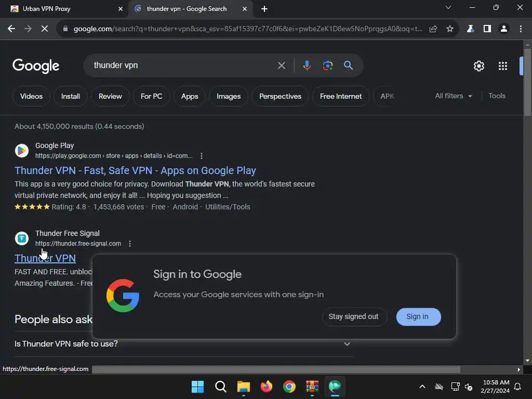This screenshot has width=532, height=399.
Task: Click the browser back arrow
Action: 11,29
